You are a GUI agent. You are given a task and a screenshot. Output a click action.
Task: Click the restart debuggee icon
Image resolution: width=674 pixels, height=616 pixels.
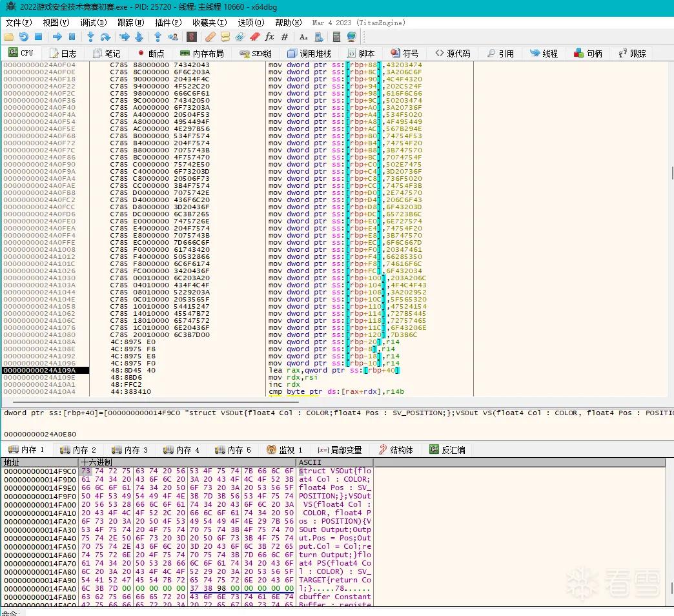tap(24, 37)
